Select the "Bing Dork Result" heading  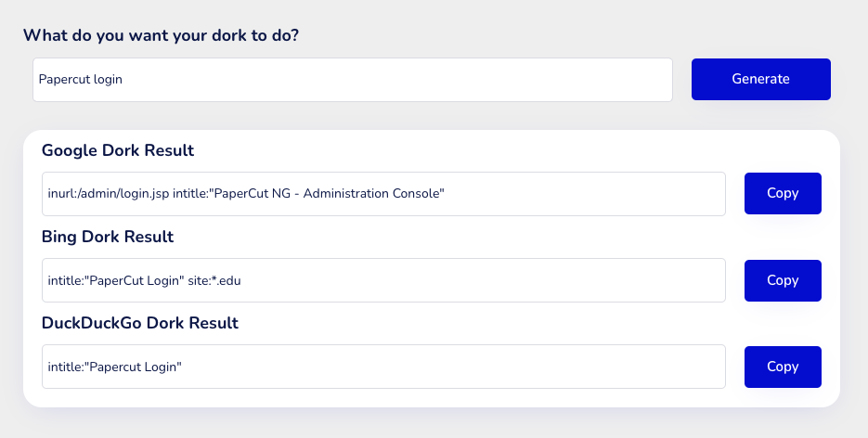click(x=108, y=237)
